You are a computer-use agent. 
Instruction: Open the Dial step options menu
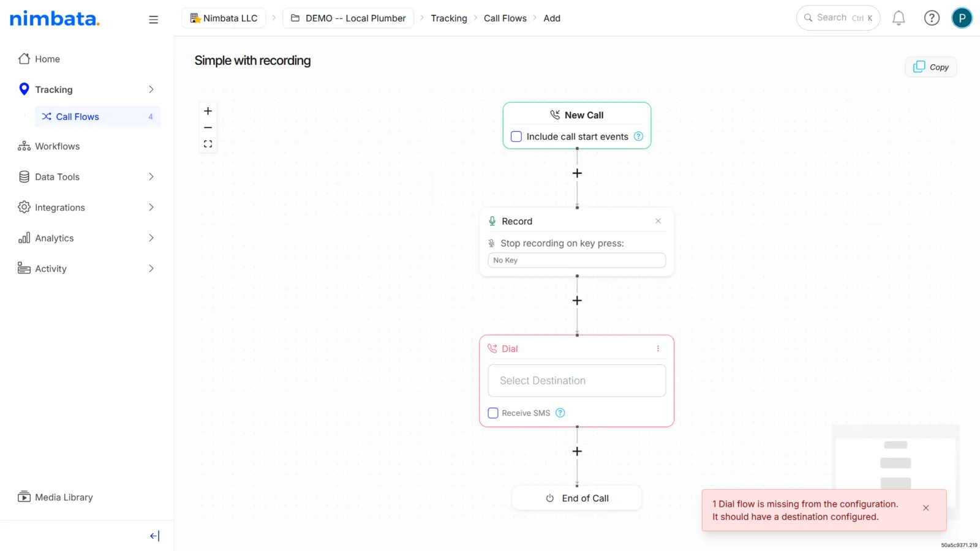[x=658, y=348]
